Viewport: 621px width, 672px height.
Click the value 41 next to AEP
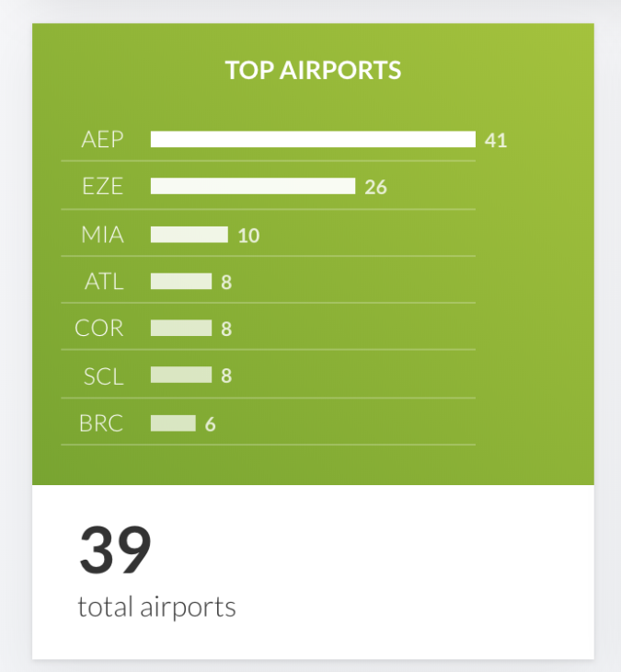(496, 140)
